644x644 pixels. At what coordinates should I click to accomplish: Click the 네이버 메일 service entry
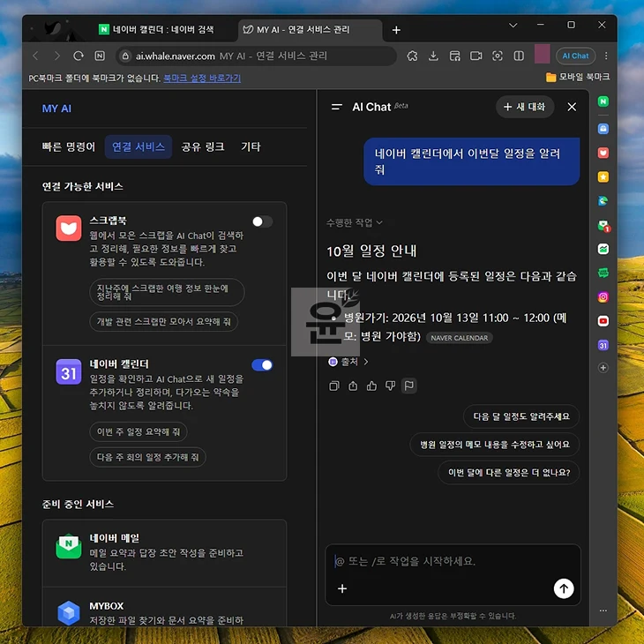[164, 552]
